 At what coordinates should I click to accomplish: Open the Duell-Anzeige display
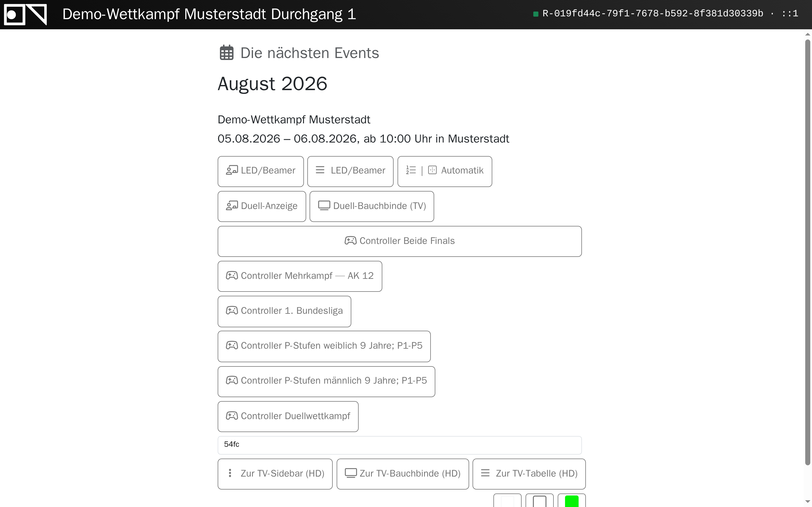click(x=262, y=206)
